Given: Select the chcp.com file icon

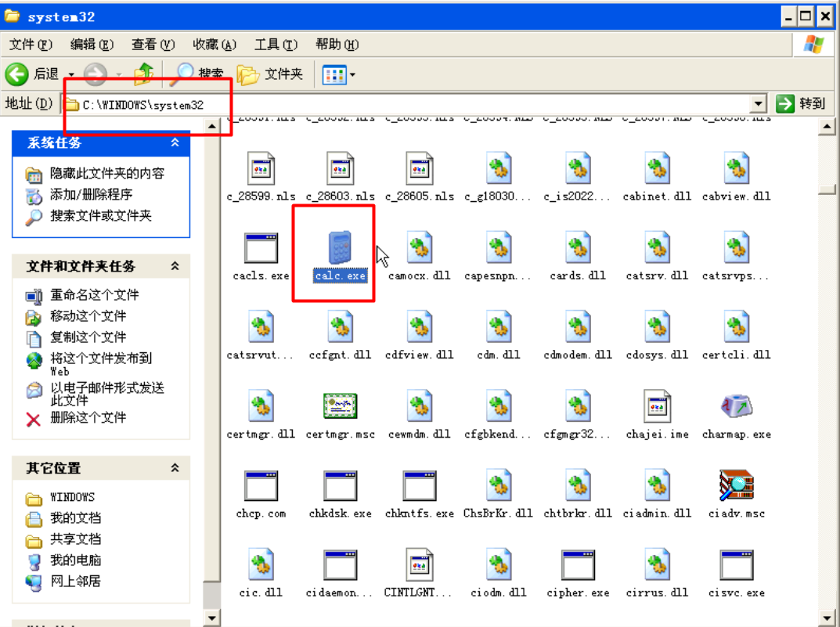Looking at the screenshot, I should pyautogui.click(x=261, y=485).
